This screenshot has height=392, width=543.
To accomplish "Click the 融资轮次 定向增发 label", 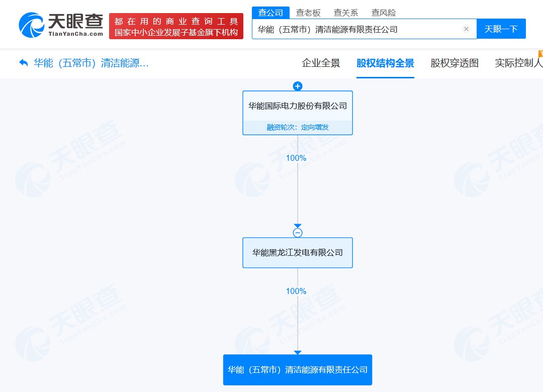I will tap(298, 128).
